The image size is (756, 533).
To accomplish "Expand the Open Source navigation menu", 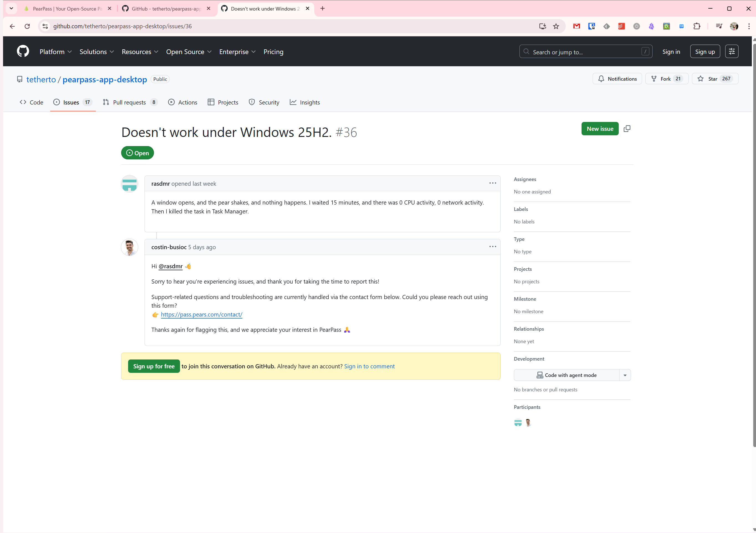I will [189, 52].
